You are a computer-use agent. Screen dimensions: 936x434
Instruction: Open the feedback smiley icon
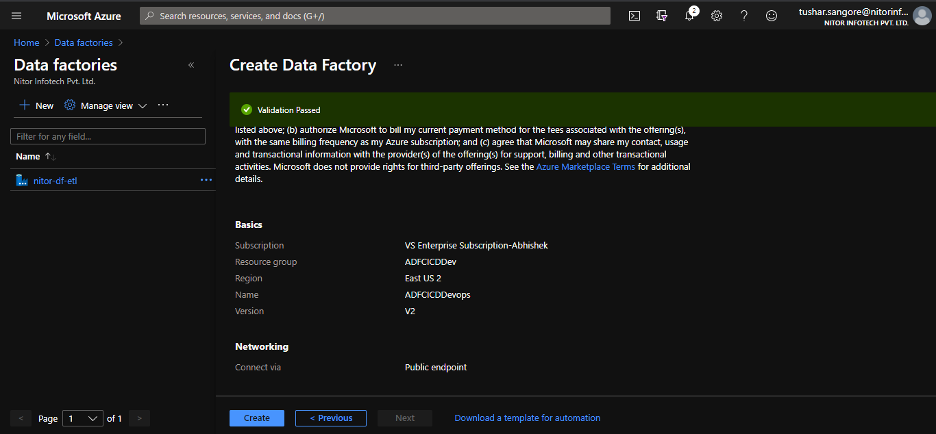[x=771, y=16]
